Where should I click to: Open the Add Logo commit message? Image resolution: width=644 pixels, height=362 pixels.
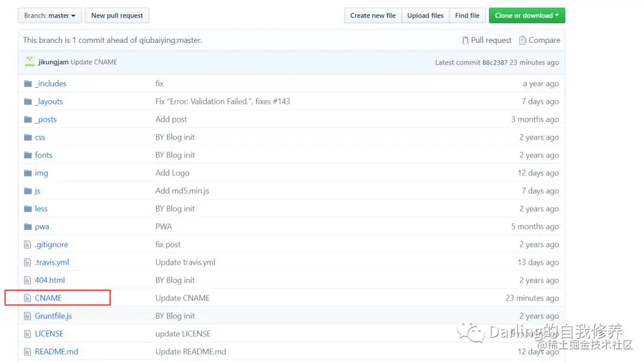pyautogui.click(x=172, y=173)
